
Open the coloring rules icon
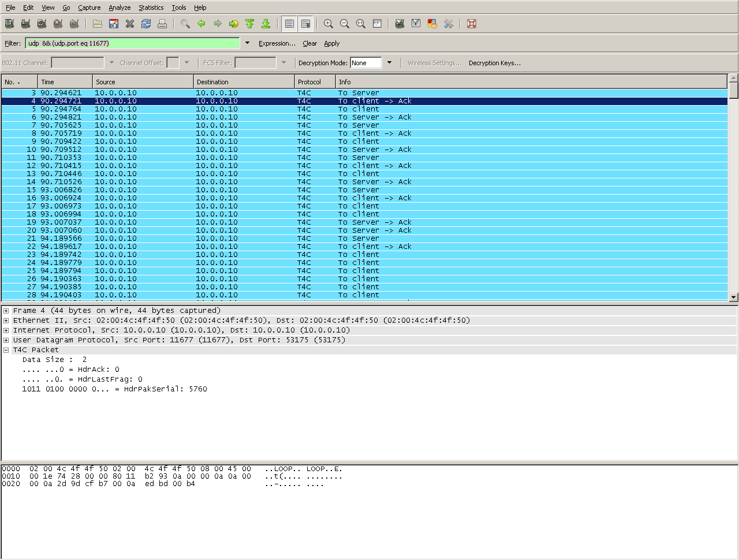(x=432, y=24)
